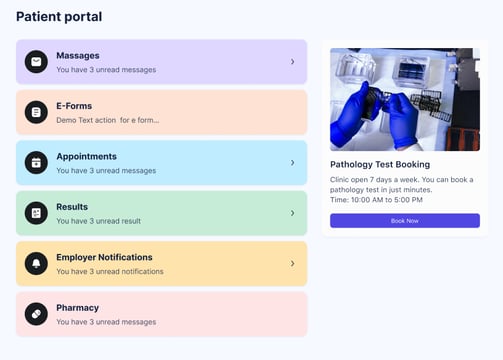Click 'You have 3 unread result' text
503x360 pixels.
pos(98,221)
